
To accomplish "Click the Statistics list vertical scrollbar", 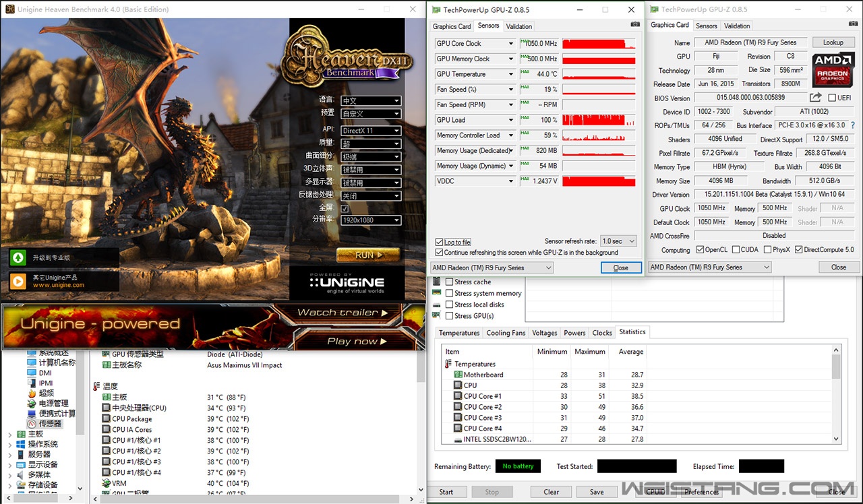I will (836, 396).
